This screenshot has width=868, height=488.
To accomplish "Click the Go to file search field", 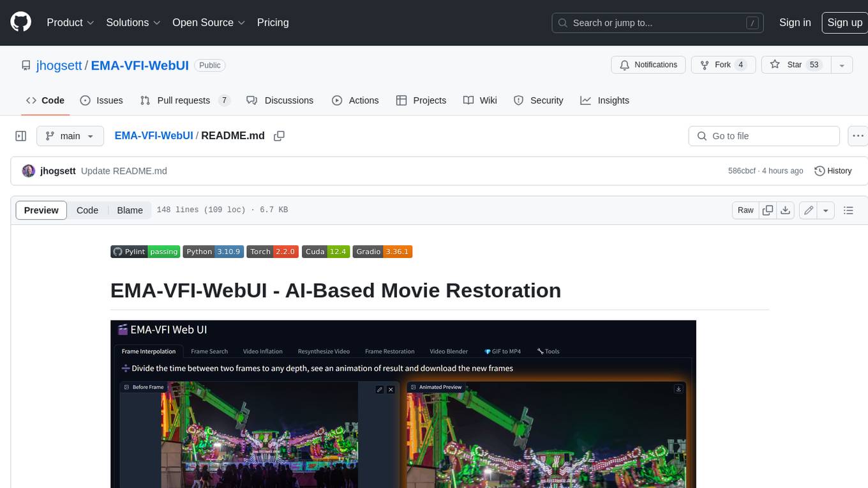I will [x=764, y=136].
